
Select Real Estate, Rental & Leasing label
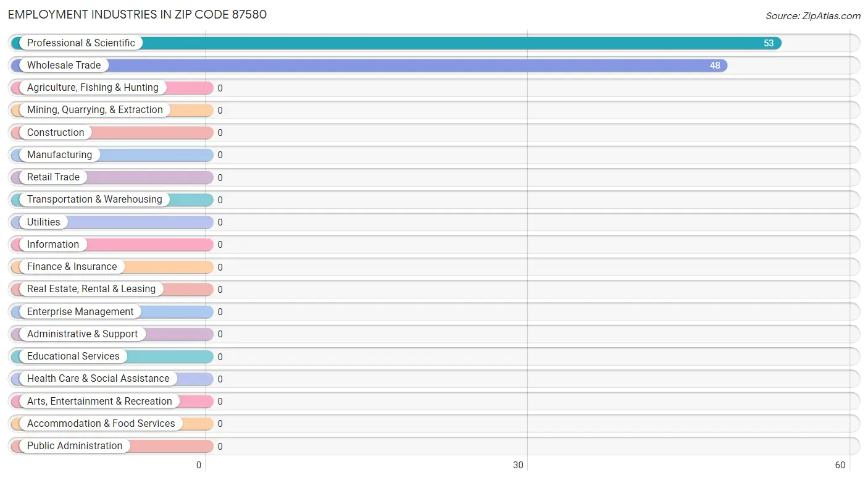[x=91, y=289]
